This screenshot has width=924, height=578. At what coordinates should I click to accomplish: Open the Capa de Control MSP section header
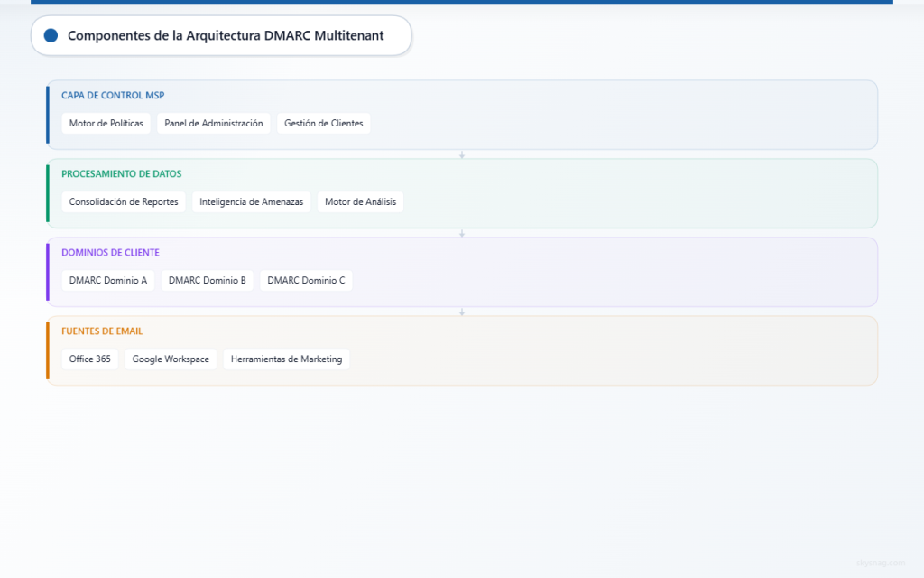pyautogui.click(x=112, y=95)
